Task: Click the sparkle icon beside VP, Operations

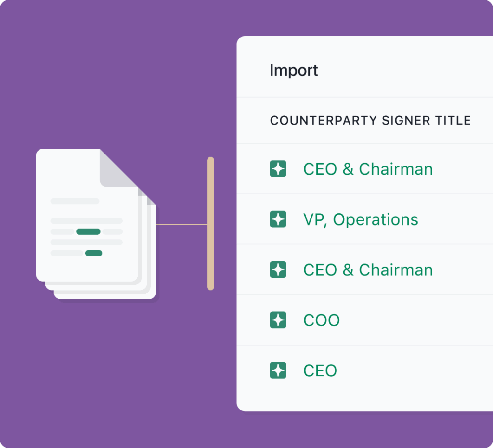Action: [278, 219]
